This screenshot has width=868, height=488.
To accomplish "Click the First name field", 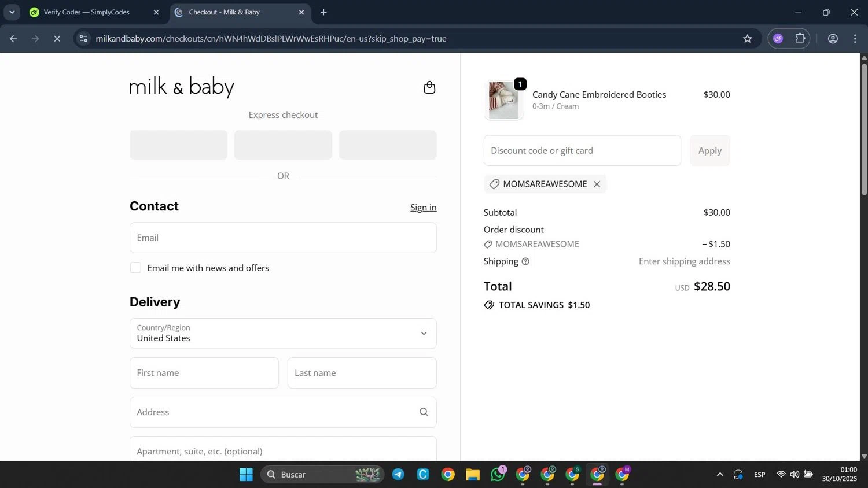I will click(x=204, y=373).
